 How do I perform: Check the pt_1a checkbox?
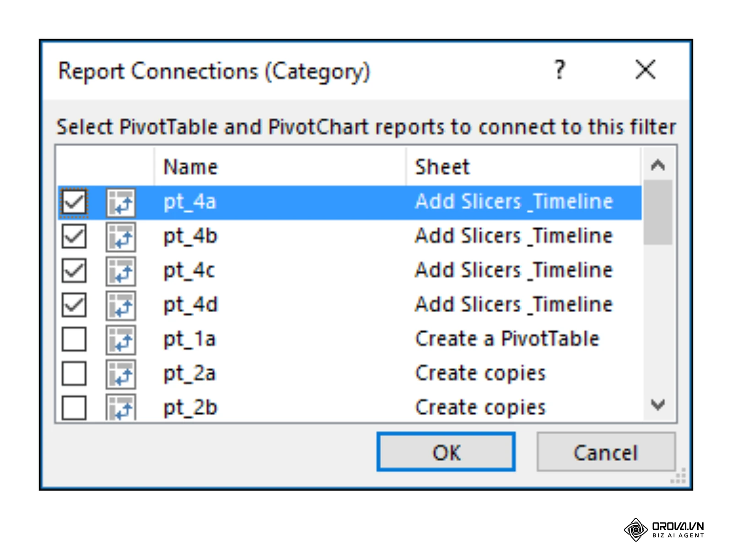click(x=74, y=339)
